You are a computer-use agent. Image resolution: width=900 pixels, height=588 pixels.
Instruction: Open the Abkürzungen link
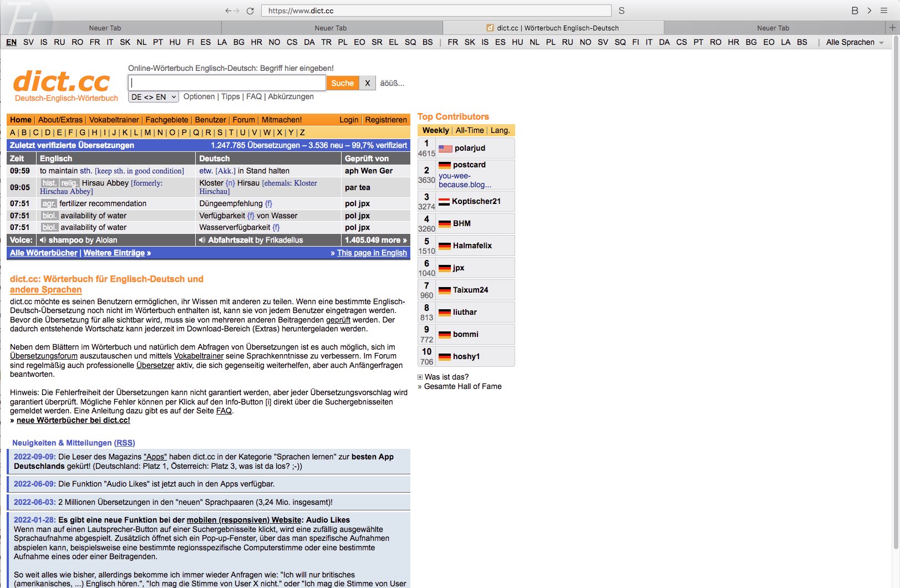pyautogui.click(x=291, y=96)
